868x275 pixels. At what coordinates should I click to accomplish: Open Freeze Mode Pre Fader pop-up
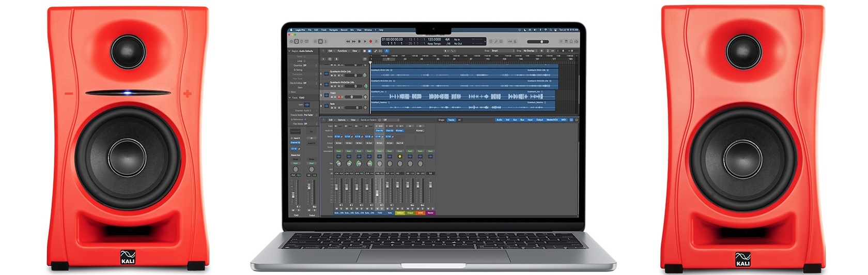(x=311, y=115)
